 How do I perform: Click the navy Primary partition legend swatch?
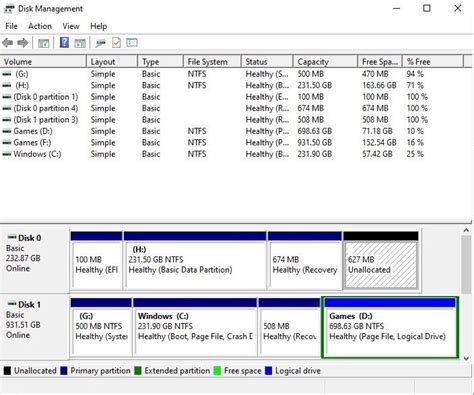click(x=64, y=371)
